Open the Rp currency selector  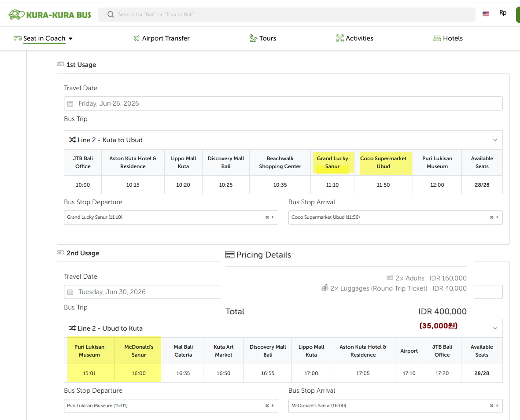point(503,13)
